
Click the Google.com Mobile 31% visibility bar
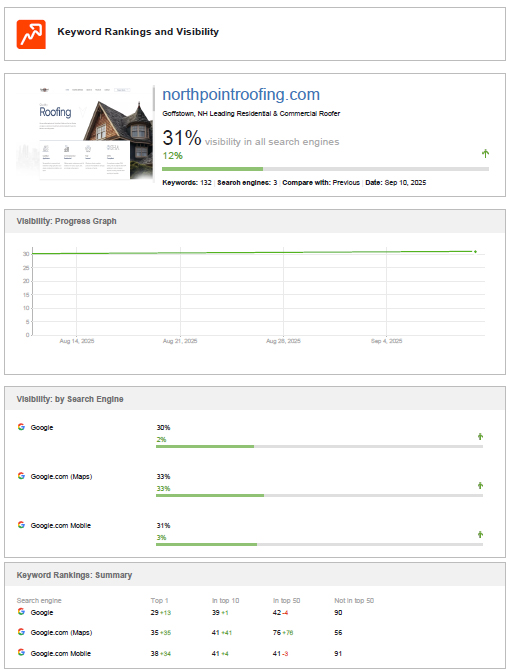[x=319, y=544]
